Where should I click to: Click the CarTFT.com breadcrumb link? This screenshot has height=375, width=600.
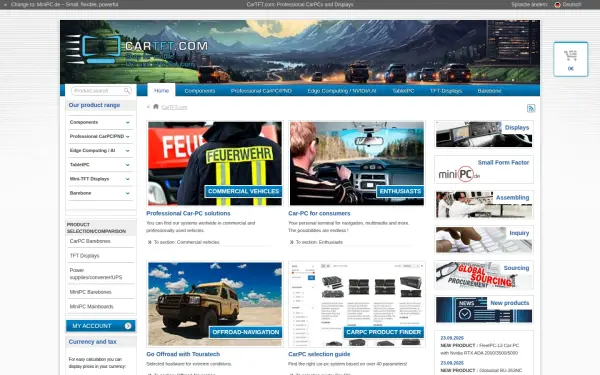click(x=174, y=107)
